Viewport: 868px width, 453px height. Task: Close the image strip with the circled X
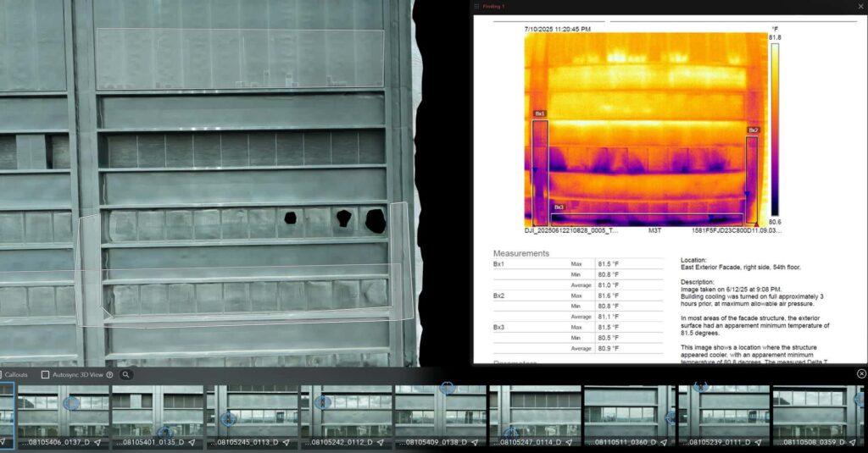861,374
